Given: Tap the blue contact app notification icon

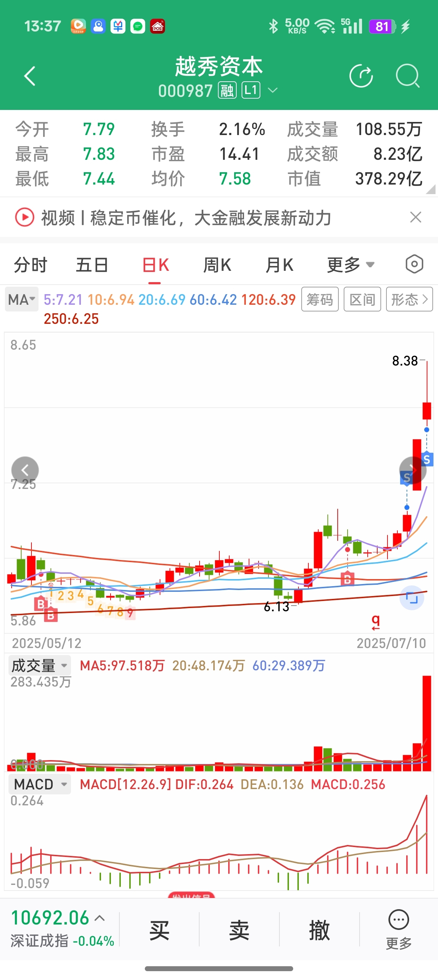Looking at the screenshot, I should (x=98, y=26).
